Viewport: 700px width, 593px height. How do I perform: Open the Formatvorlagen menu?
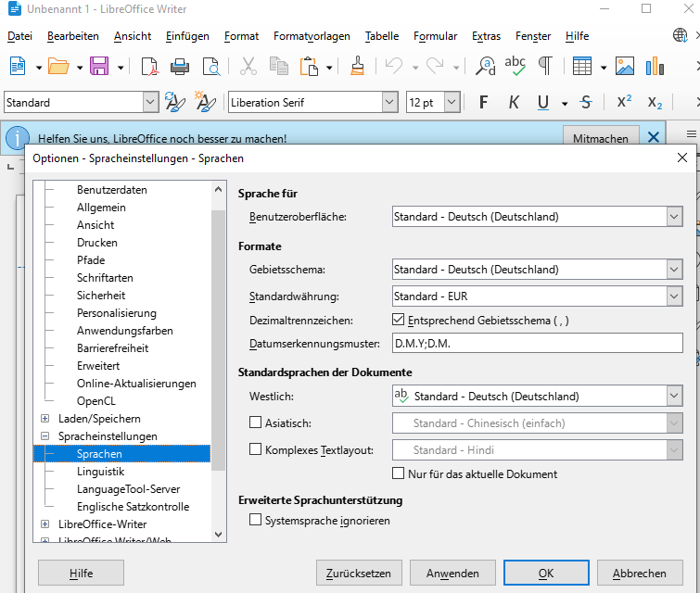312,36
